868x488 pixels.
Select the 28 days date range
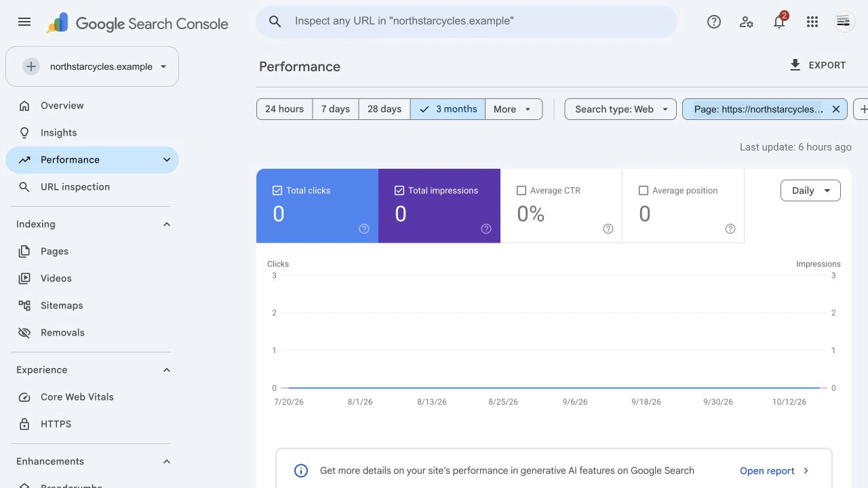point(384,109)
